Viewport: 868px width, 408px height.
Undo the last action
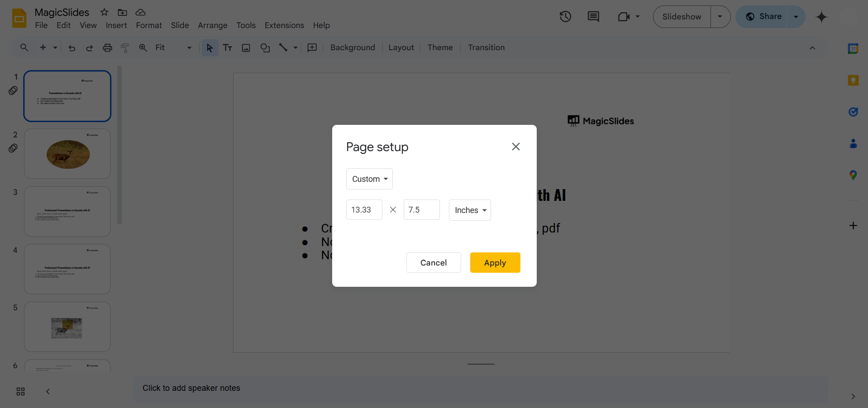pyautogui.click(x=72, y=47)
